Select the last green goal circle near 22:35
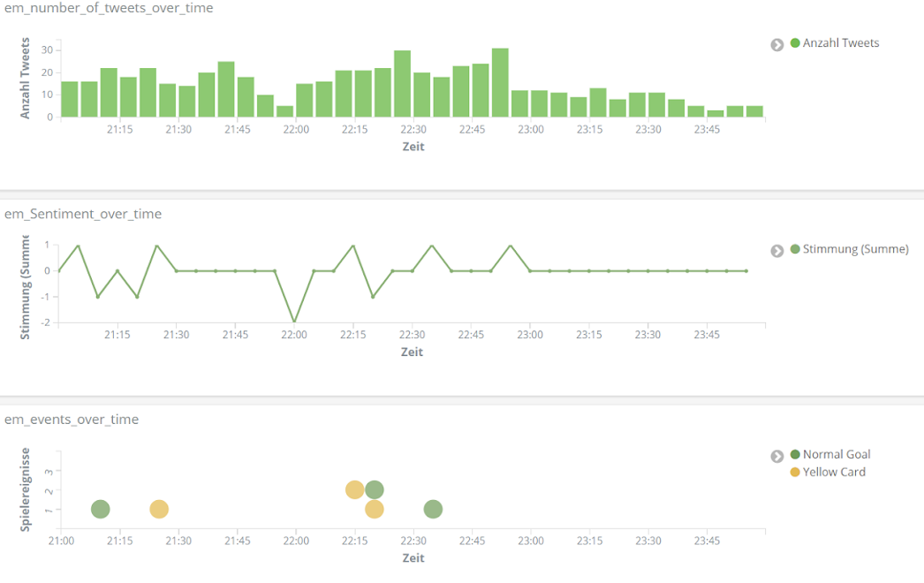Image resolution: width=924 pixels, height=583 pixels. 433,510
